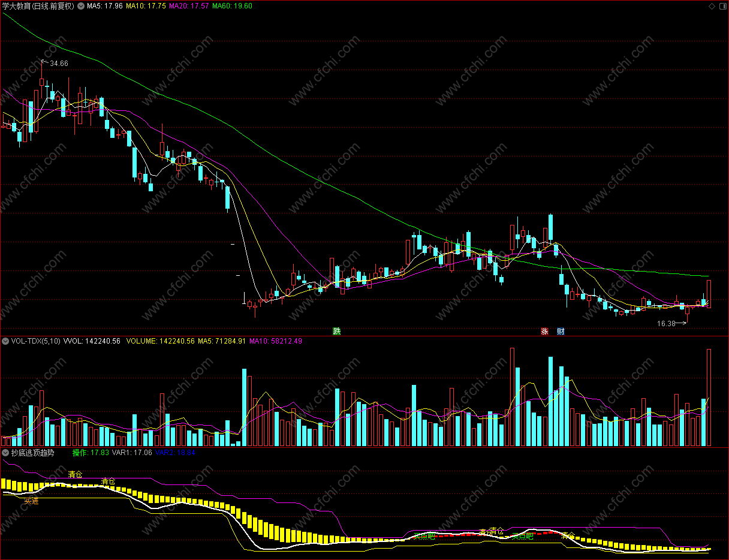Click the tallest rightmost volume bar
This screenshot has height=560, width=729.
709,398
